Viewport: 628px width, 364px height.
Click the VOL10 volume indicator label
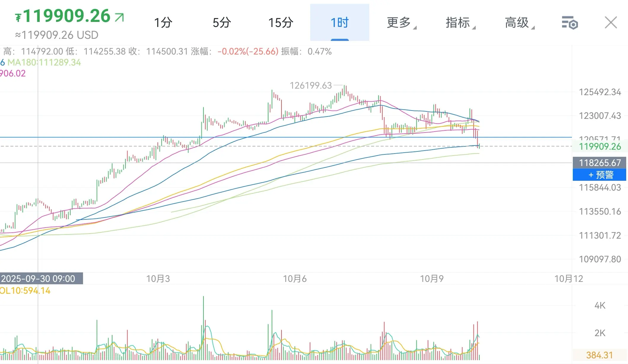(25, 291)
